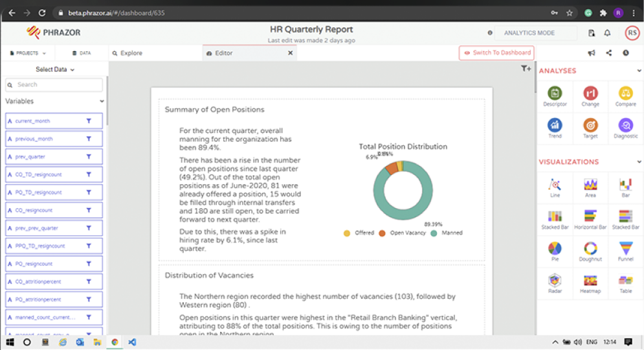Select the Trend analysis icon
The image size is (644, 350).
(555, 125)
